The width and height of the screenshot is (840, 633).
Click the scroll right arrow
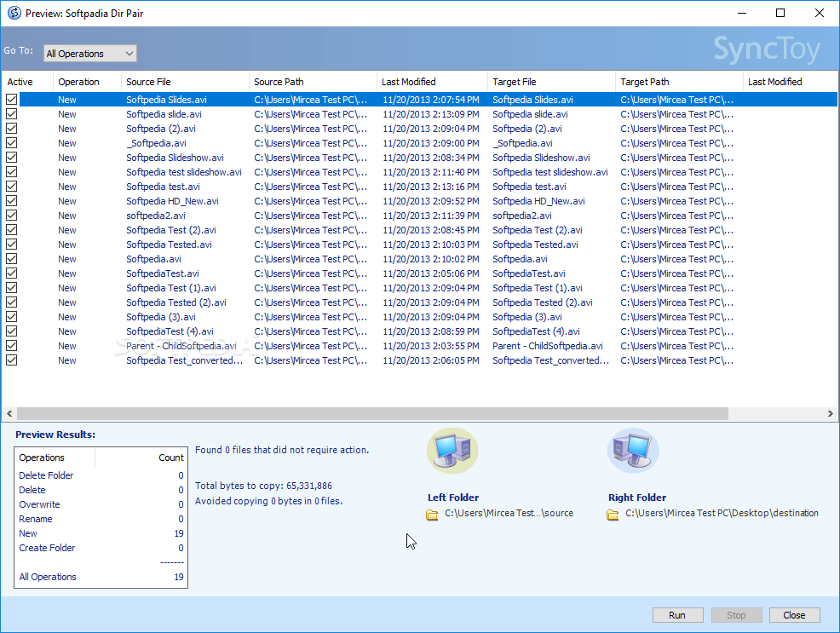click(x=831, y=413)
